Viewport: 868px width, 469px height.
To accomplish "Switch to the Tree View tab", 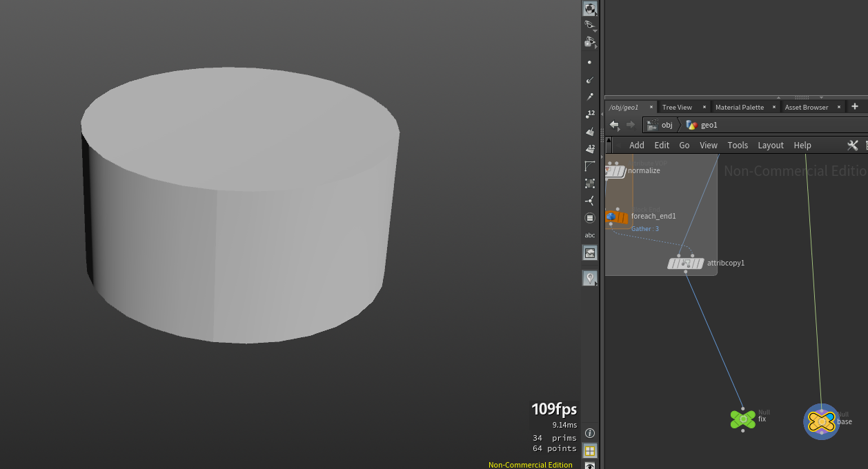I will click(677, 107).
